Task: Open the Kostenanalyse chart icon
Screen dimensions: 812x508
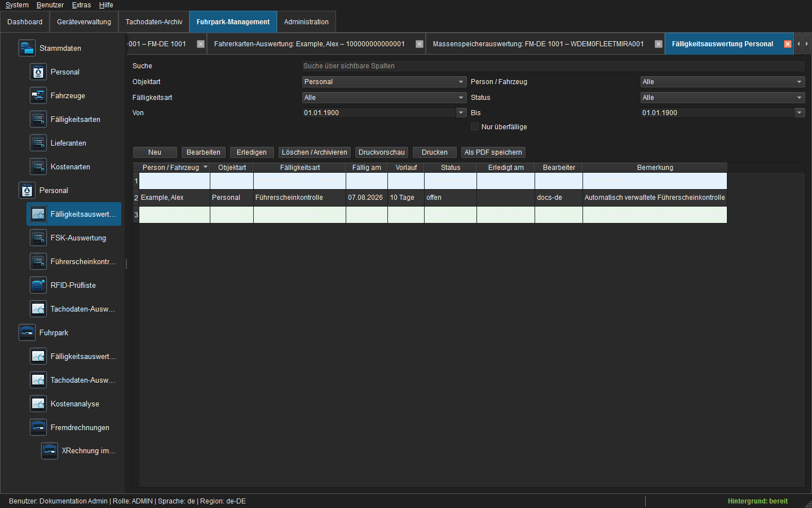Action: tap(38, 404)
